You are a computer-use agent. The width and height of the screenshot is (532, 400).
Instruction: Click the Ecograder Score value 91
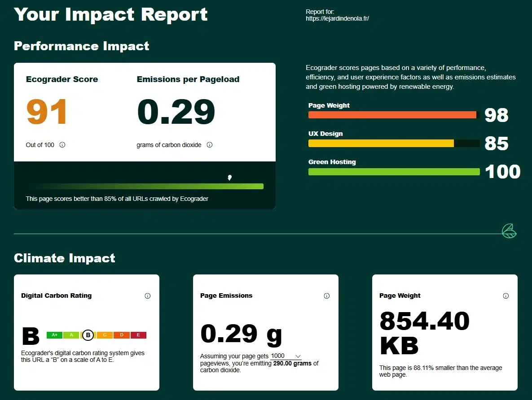[47, 112]
